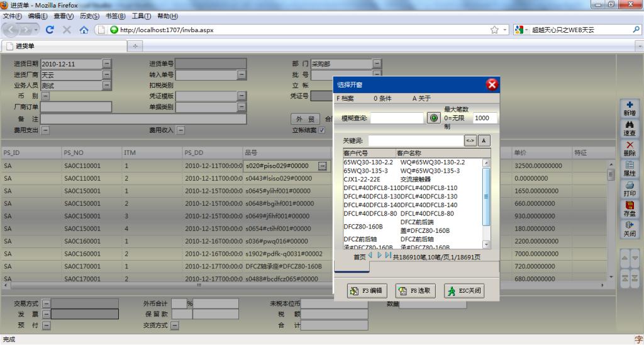Open the 币别 lookup button
644x345 pixels.
click(x=45, y=96)
